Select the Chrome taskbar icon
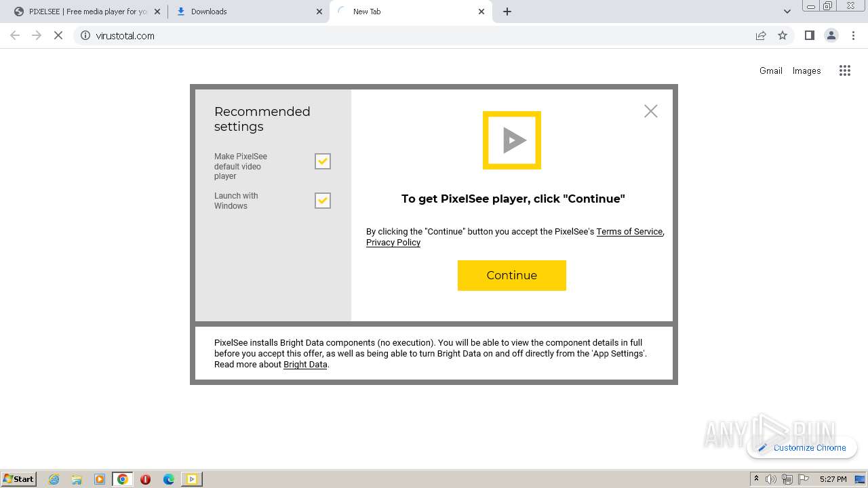This screenshot has height=488, width=868. (x=123, y=479)
